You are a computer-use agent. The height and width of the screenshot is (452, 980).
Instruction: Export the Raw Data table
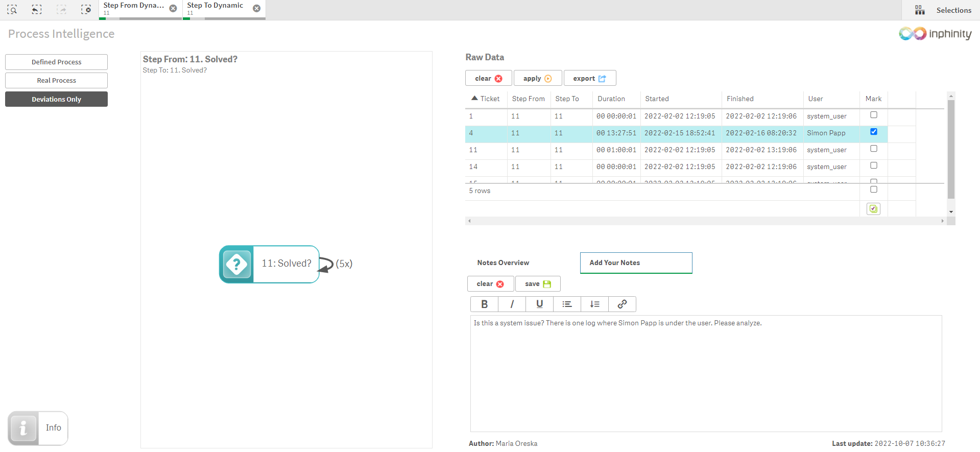coord(589,78)
